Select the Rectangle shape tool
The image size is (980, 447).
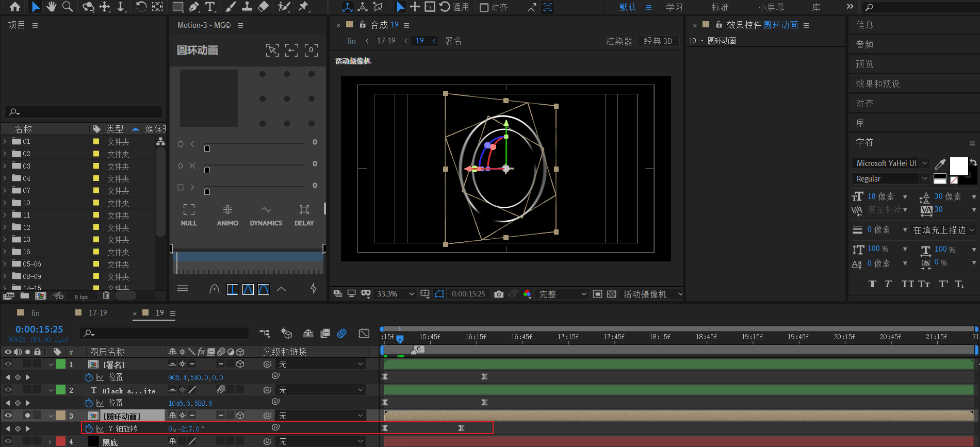tap(178, 7)
